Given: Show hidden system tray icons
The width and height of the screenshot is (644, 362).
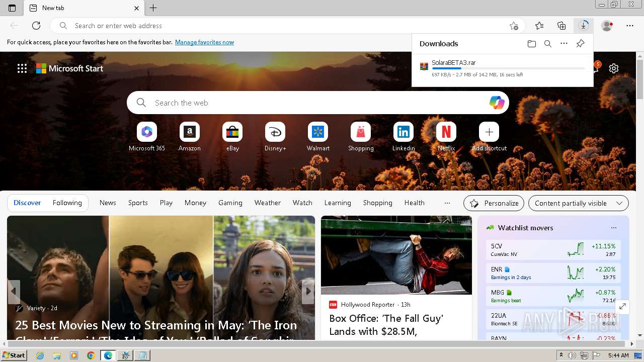Looking at the screenshot, I should 561,355.
